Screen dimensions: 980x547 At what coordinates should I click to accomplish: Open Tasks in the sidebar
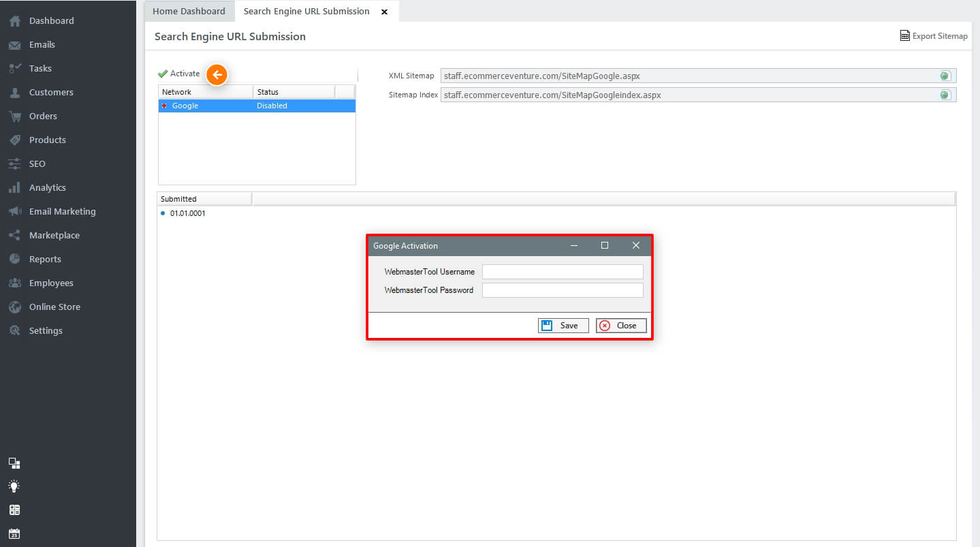40,69
